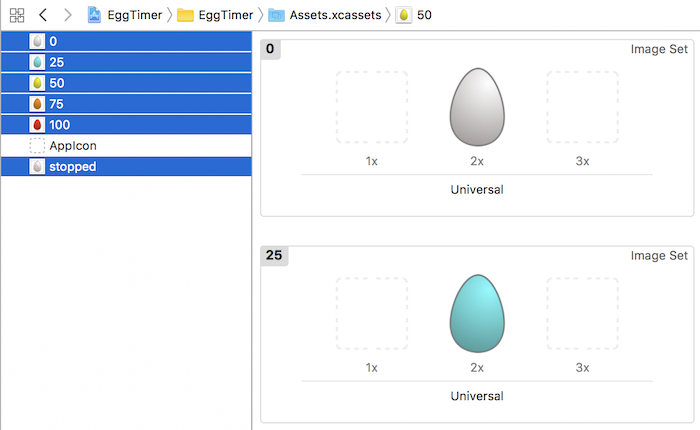Click the EggTimer project icon in breadcrumb
The width and height of the screenshot is (700, 430).
pyautogui.click(x=95, y=15)
